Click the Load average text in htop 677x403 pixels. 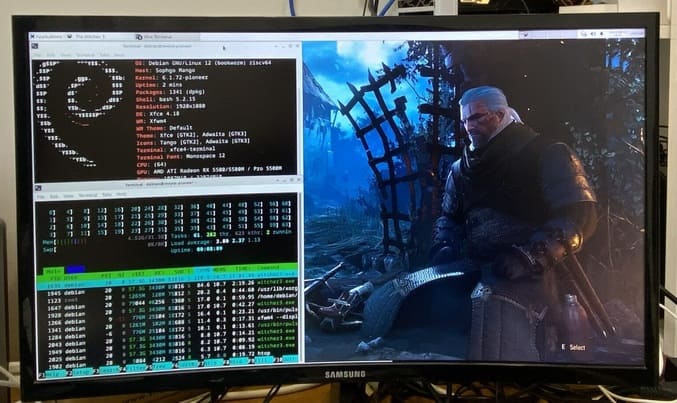pyautogui.click(x=217, y=241)
